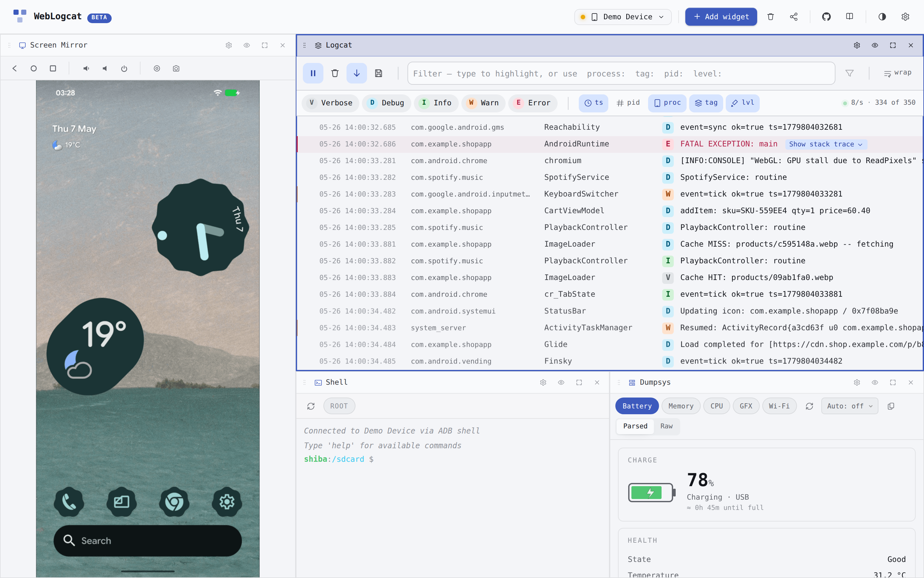This screenshot has width=924, height=578.
Task: Maximize the Screen Mirror widget
Action: click(x=265, y=45)
